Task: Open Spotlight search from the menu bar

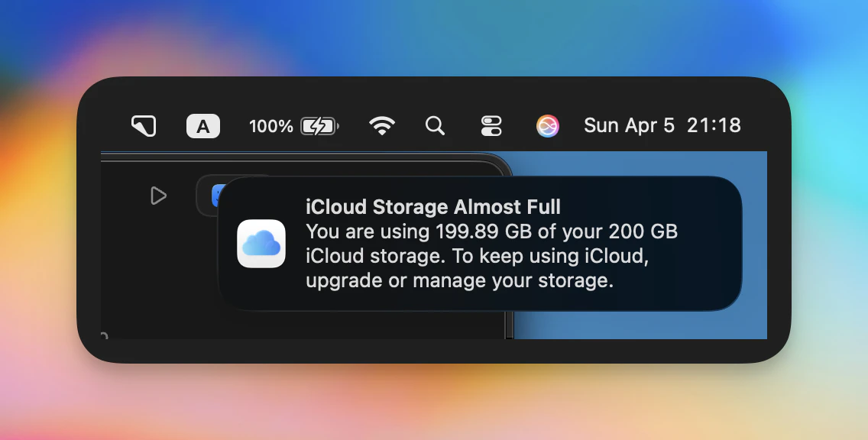Action: [x=435, y=125]
